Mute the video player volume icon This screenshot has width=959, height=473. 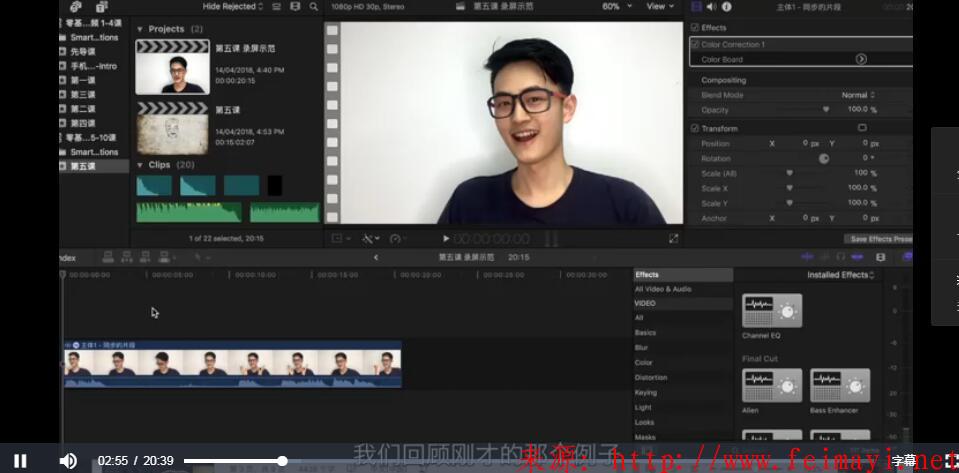68,460
